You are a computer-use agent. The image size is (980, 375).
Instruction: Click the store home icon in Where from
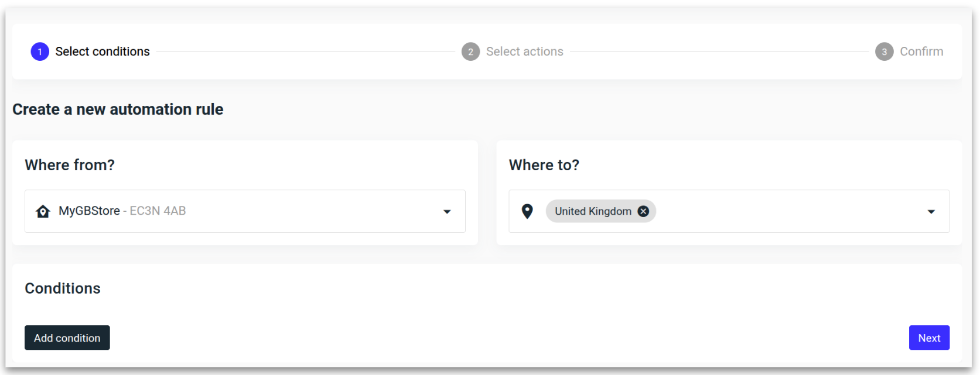click(43, 211)
